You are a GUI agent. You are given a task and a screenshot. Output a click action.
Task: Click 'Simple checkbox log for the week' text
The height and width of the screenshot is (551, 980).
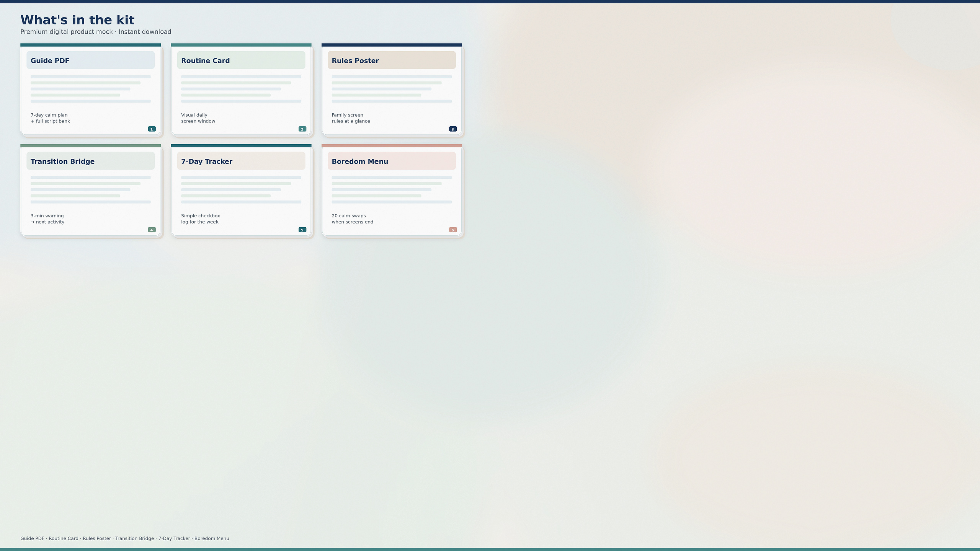201,219
